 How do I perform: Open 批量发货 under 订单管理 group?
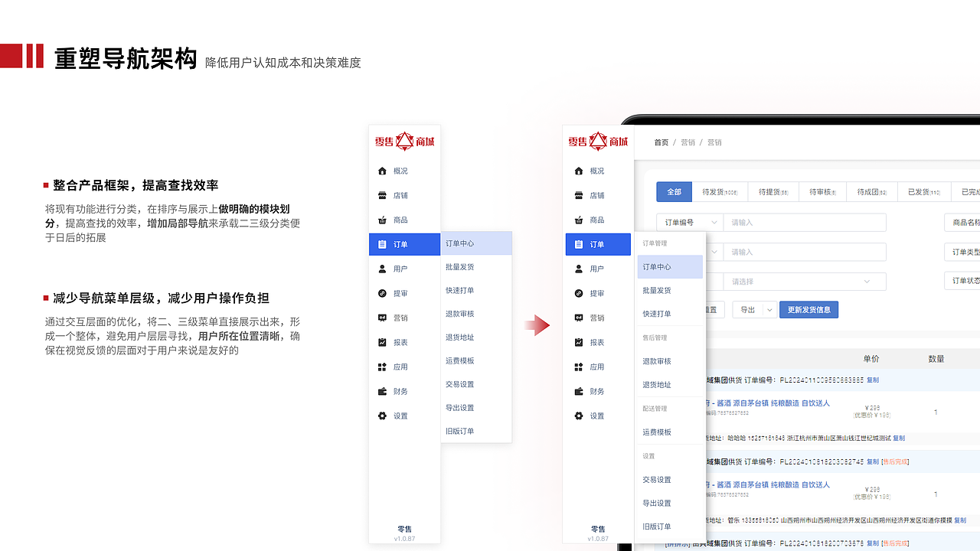(670, 291)
